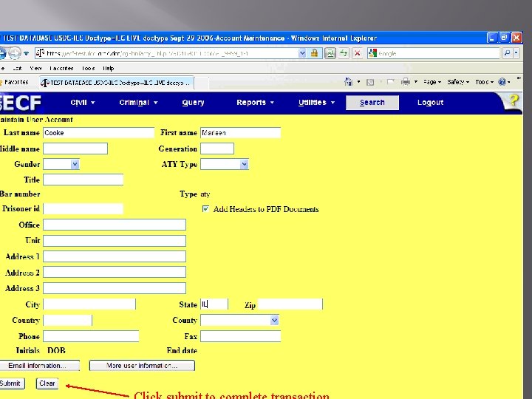Image resolution: width=532 pixels, height=399 pixels.
Task: Click the First name field
Action: [241, 133]
